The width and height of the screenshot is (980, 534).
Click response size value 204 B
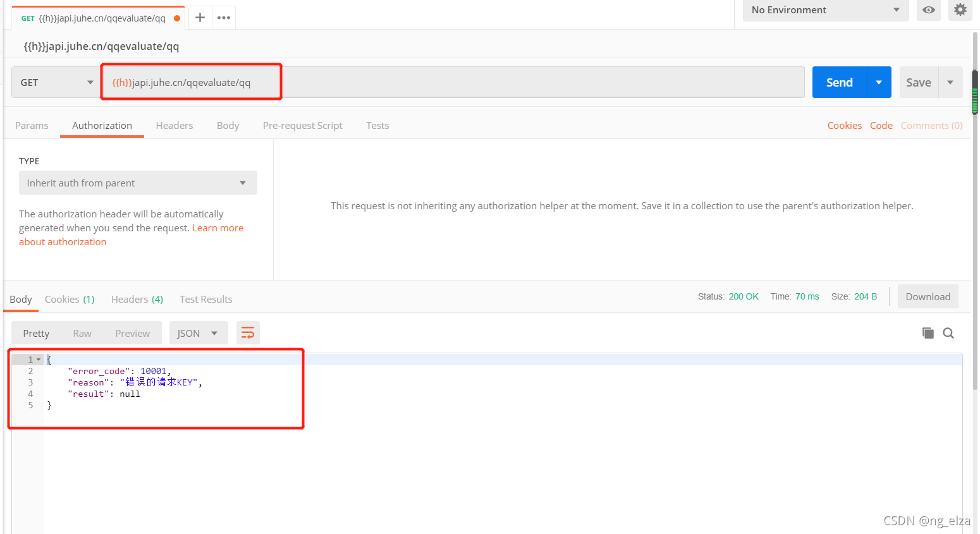click(x=866, y=296)
